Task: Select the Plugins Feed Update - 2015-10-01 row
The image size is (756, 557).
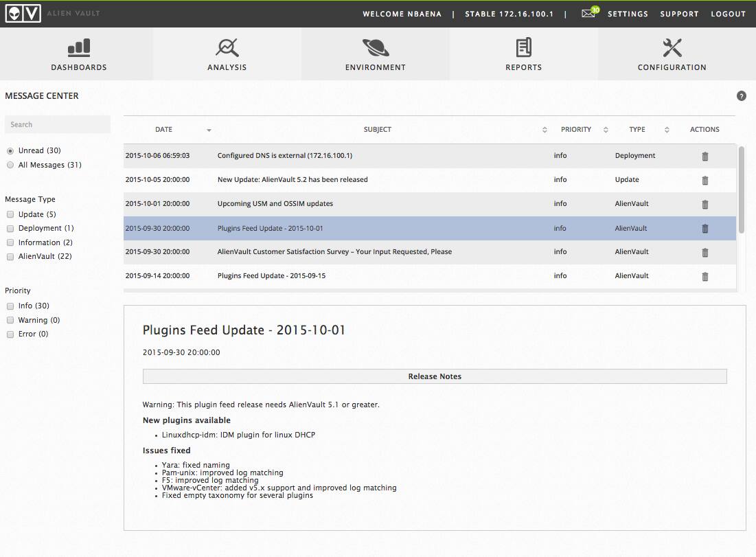Action: point(430,228)
